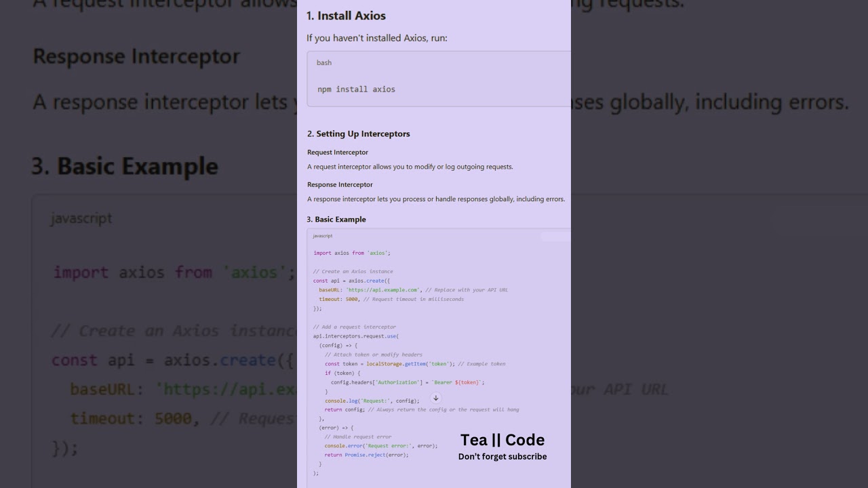This screenshot has width=868, height=488.
Task: Select the 'return Promise.reject(error)' line
Action: (x=366, y=455)
